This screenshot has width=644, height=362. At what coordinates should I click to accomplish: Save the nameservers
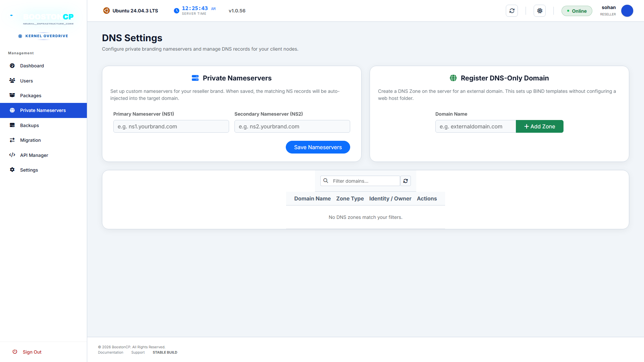[x=318, y=147]
